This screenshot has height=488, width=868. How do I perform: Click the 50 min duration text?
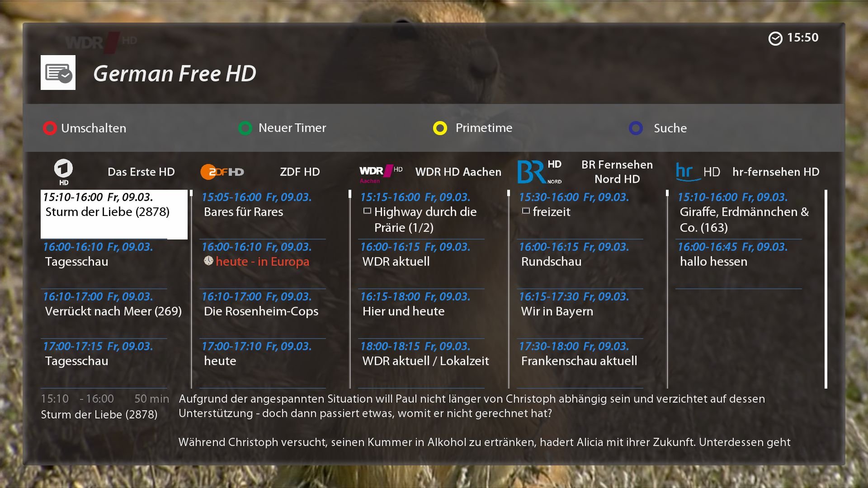point(151,399)
